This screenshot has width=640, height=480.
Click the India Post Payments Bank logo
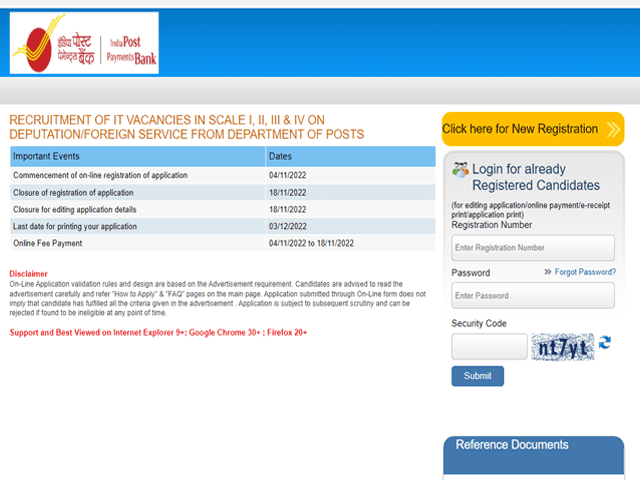pyautogui.click(x=84, y=43)
